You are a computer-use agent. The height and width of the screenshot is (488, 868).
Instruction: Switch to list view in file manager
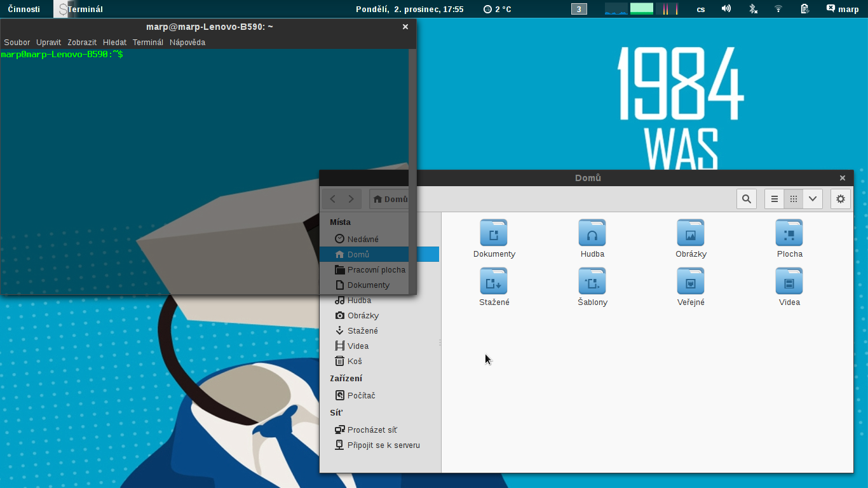(x=774, y=199)
